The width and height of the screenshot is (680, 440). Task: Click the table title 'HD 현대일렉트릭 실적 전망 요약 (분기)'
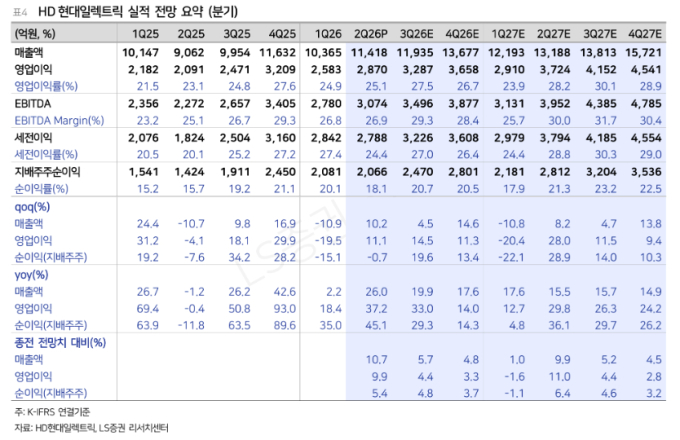tap(138, 11)
